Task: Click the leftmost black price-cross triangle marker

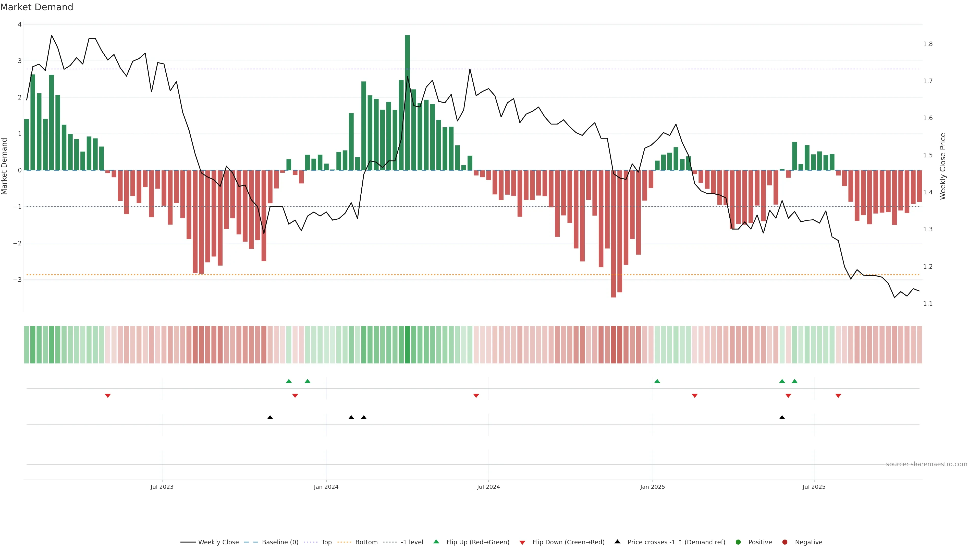Action: tap(270, 418)
